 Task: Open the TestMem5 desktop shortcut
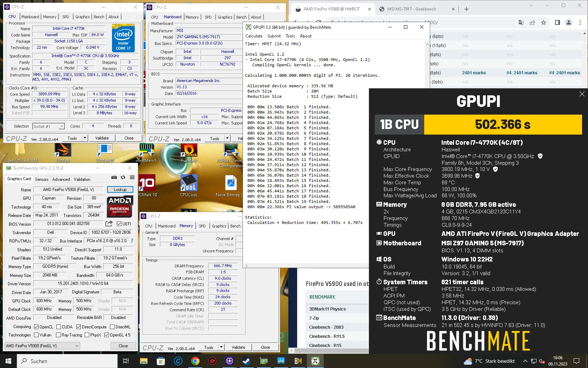pos(147,153)
